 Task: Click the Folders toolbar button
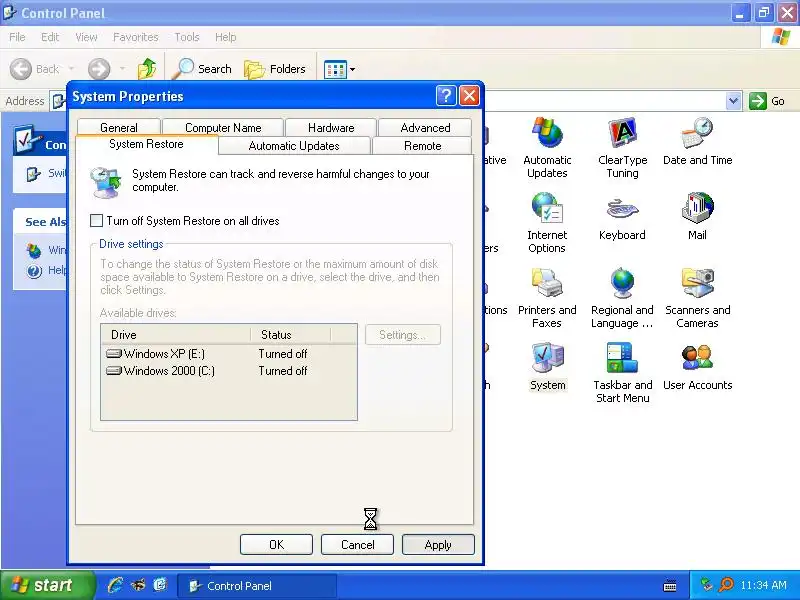coord(275,69)
